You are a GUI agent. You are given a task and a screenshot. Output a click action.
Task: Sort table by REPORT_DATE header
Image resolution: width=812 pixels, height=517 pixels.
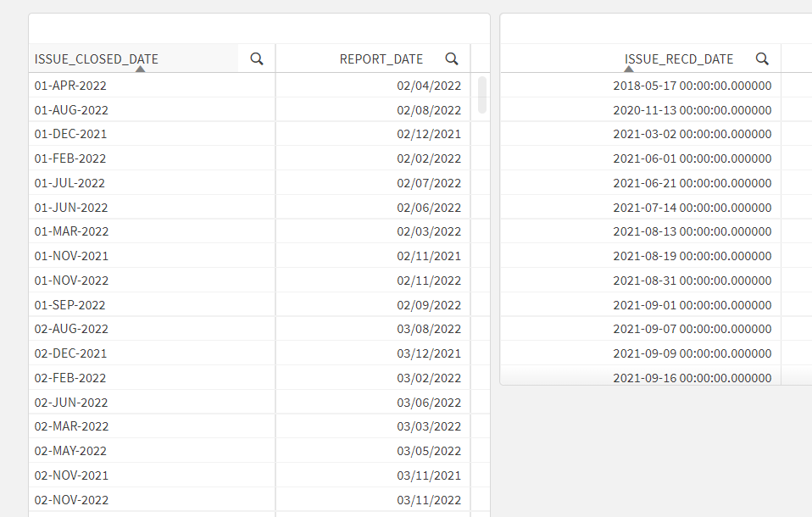coord(381,58)
